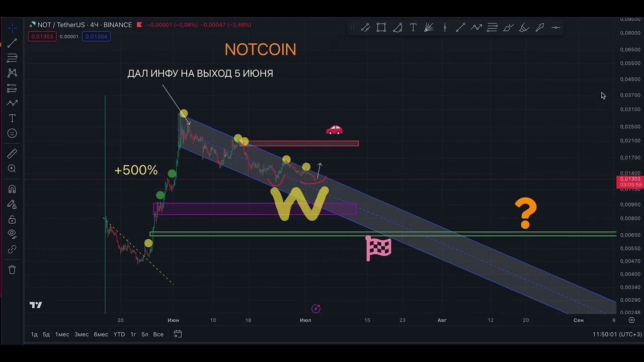This screenshot has height=362, width=644.
Task: Set the range to 5д
Action: [46, 334]
